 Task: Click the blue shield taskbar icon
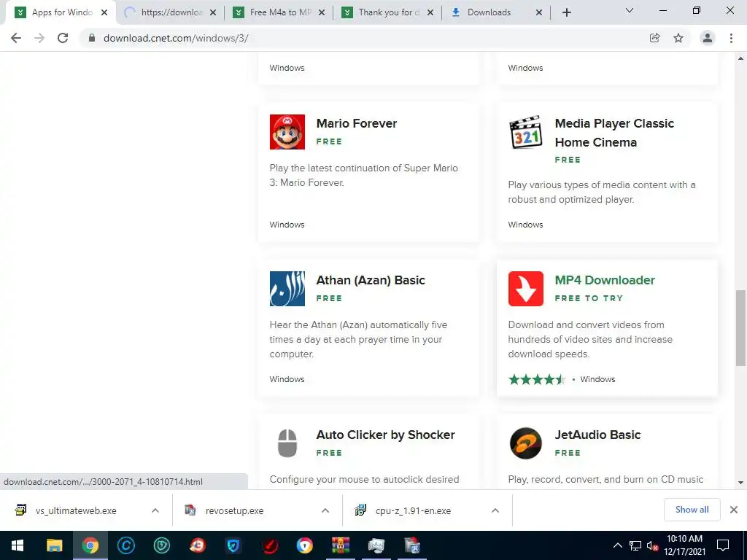(233, 545)
